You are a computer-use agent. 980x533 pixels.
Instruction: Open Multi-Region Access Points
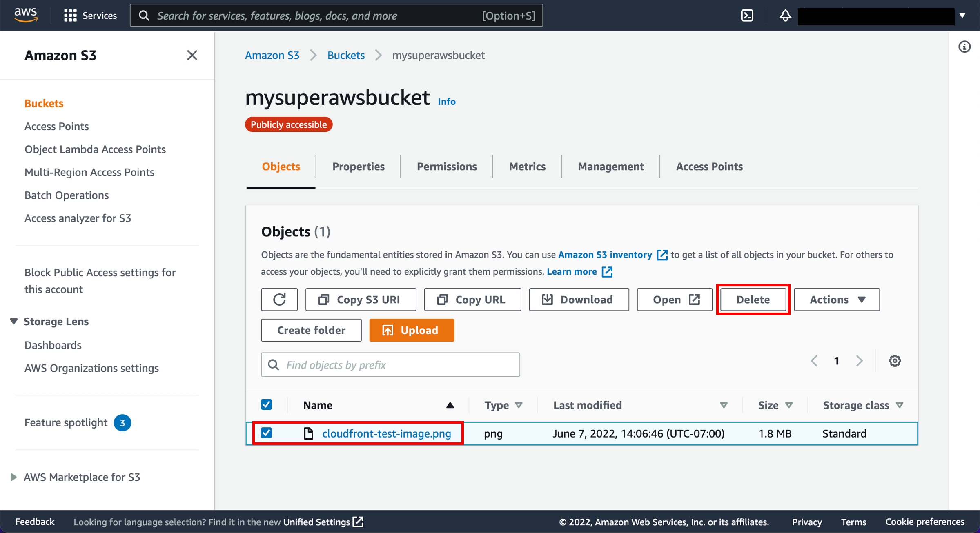(x=89, y=172)
